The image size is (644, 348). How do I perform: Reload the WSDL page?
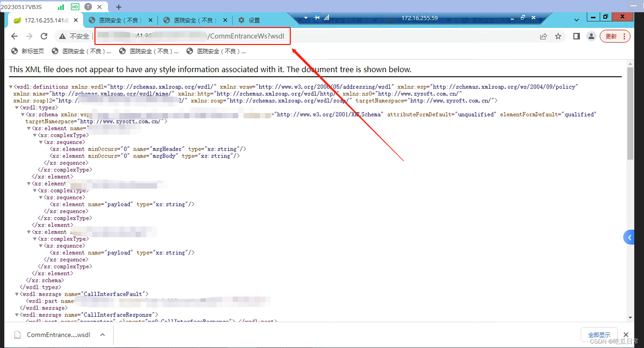pos(44,36)
